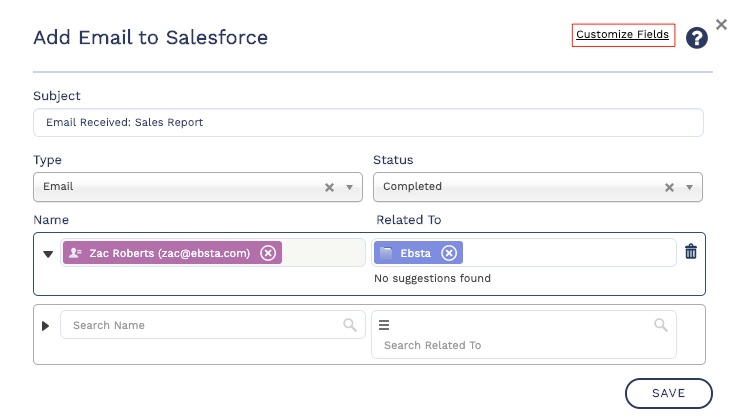745x420 pixels.
Task: Delete the name row with trash icon
Action: point(690,252)
